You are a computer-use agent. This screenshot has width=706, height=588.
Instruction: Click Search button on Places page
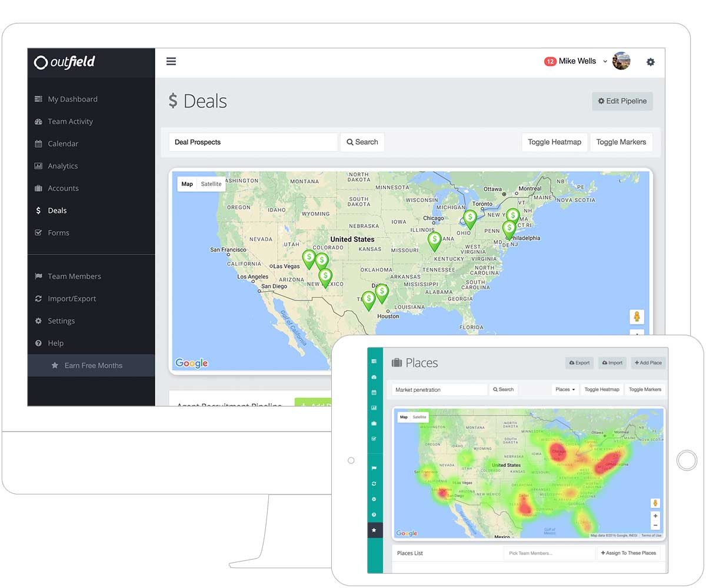point(504,389)
